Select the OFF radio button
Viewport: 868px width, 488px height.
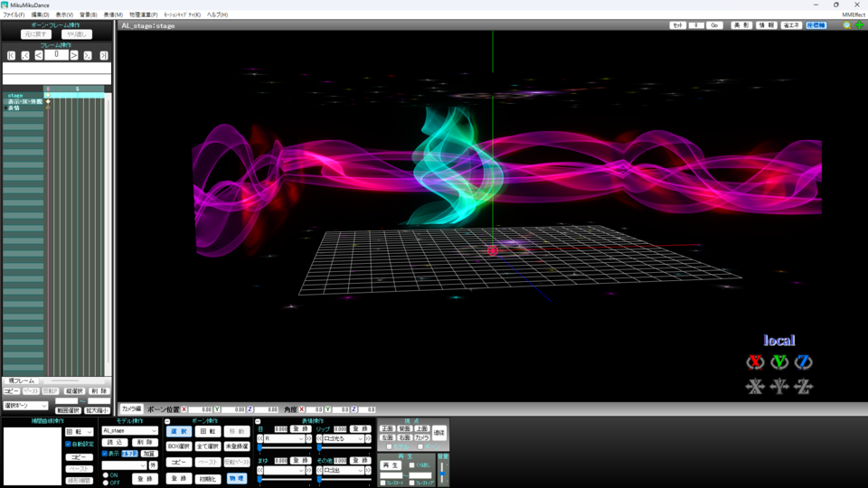pos(105,483)
